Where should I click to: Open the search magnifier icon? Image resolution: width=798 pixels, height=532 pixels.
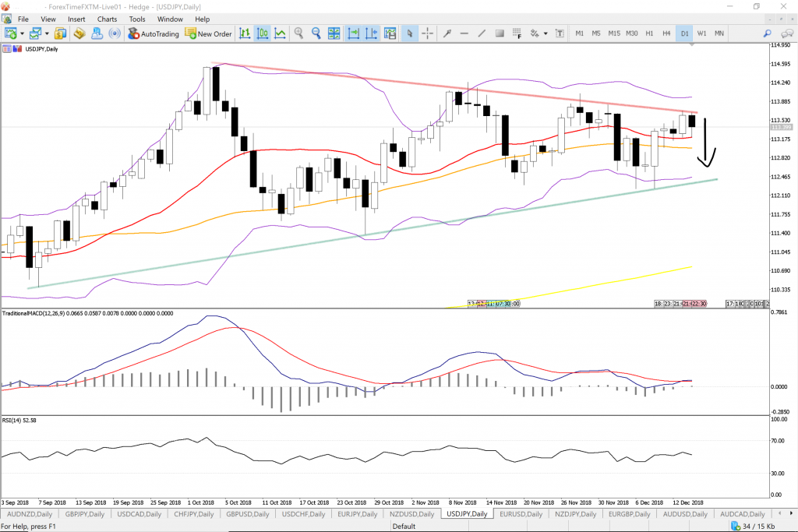coord(767,33)
